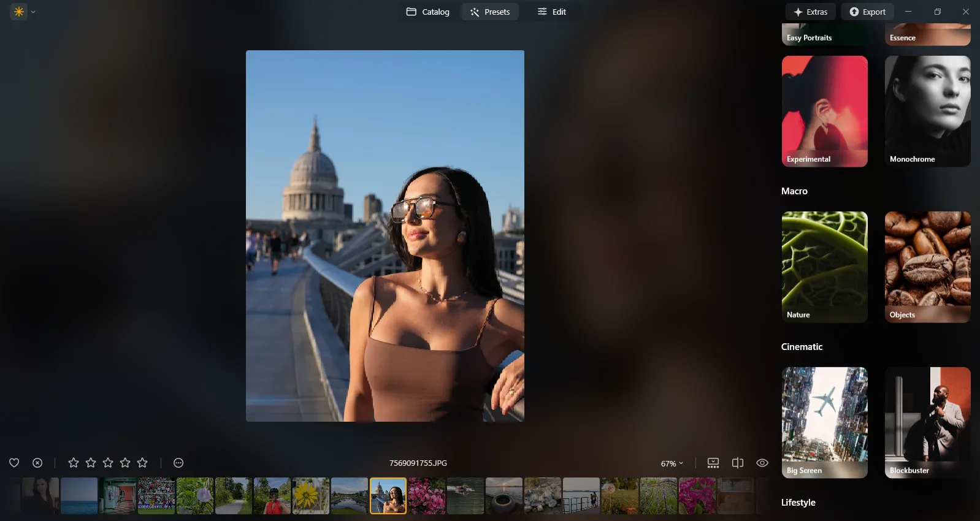
Task: Open the Blockbuster cinematic presets
Action: (x=928, y=423)
